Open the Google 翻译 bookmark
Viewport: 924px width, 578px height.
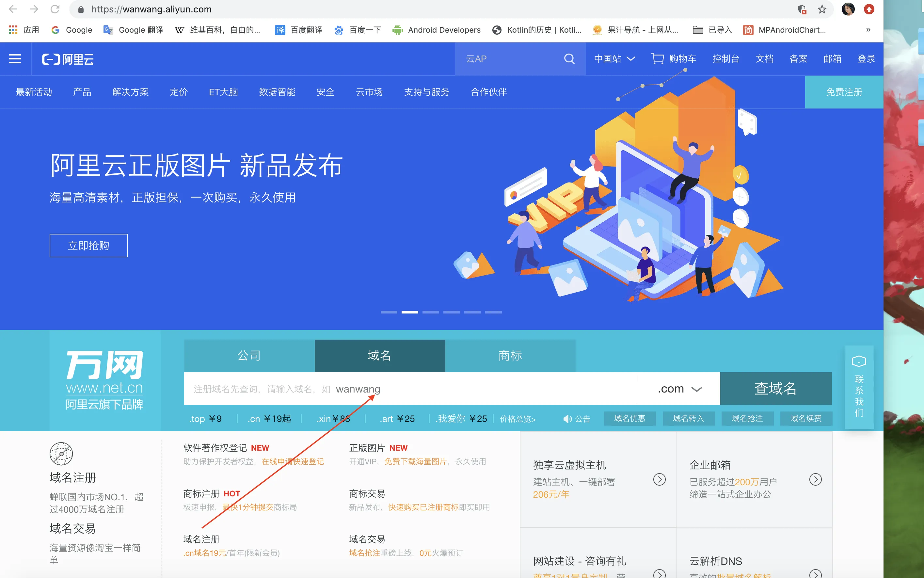(133, 30)
